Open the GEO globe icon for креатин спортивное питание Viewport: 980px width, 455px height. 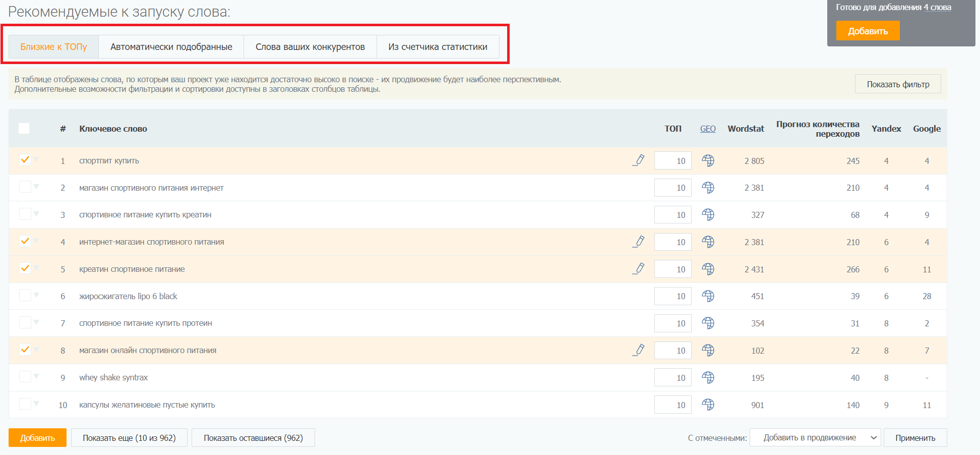pos(708,269)
